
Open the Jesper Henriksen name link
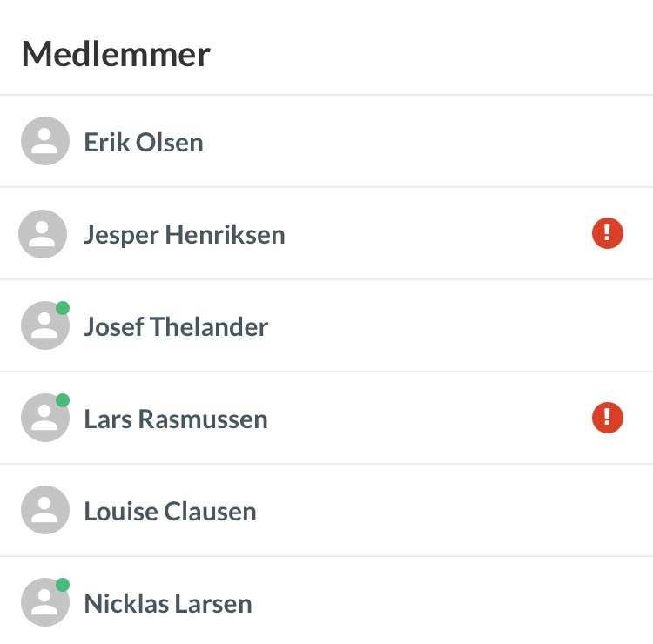tap(185, 234)
